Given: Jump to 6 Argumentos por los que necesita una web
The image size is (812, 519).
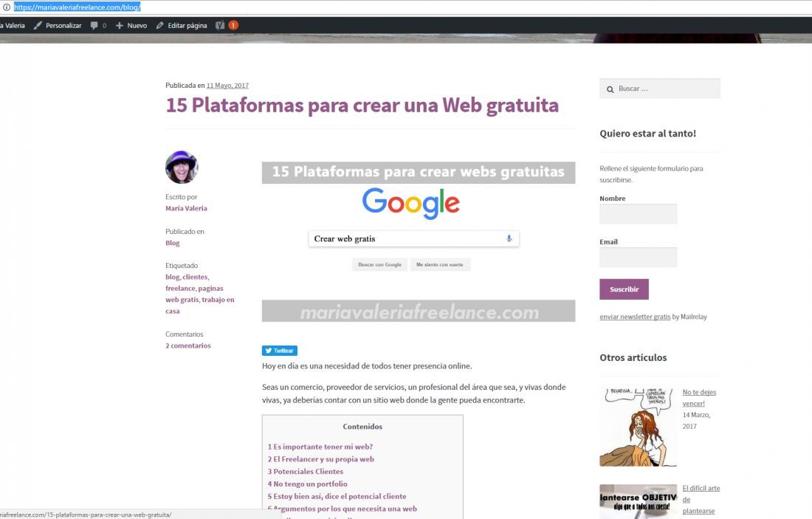Looking at the screenshot, I should [342, 509].
